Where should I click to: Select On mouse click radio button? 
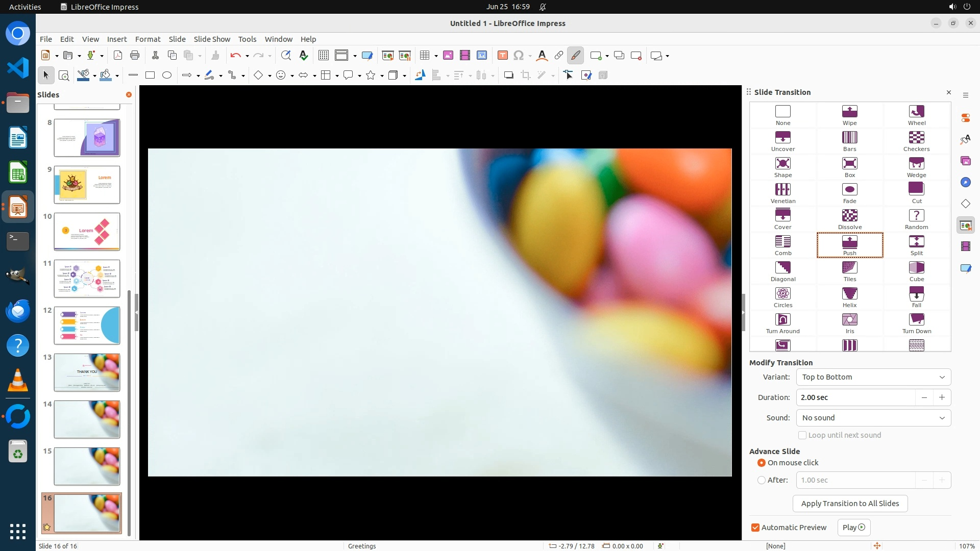[762, 463]
